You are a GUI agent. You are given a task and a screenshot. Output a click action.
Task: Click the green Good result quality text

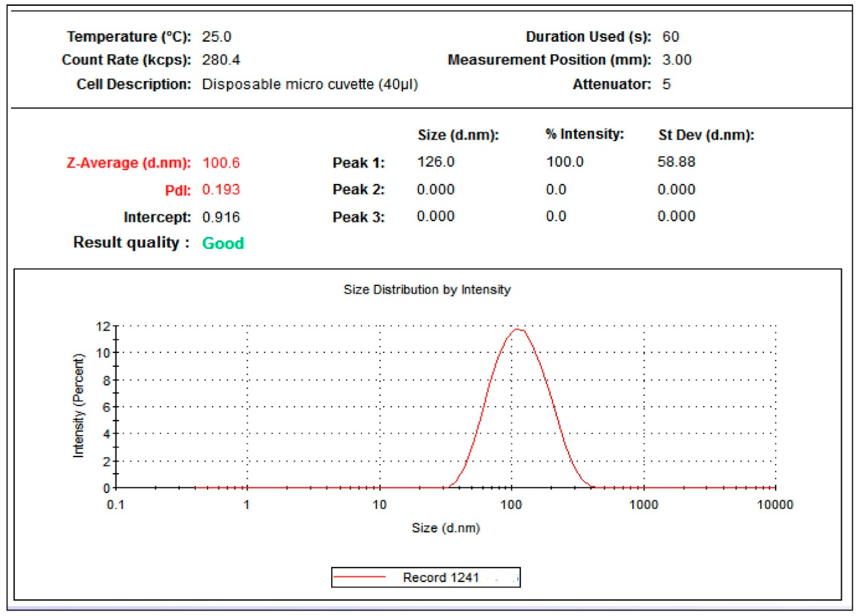tap(223, 243)
